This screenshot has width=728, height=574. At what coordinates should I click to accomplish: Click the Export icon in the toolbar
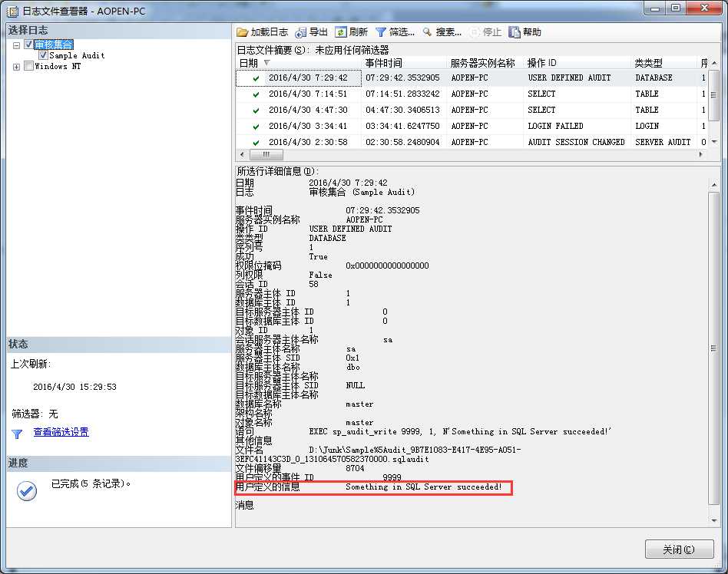click(301, 32)
